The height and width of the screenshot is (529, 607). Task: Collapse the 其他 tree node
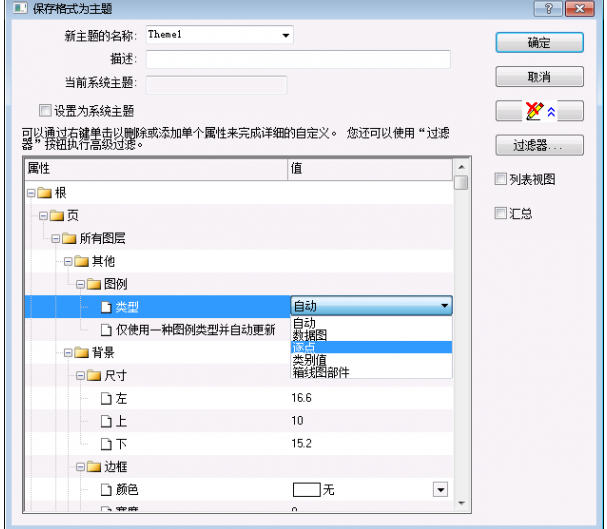[68, 262]
